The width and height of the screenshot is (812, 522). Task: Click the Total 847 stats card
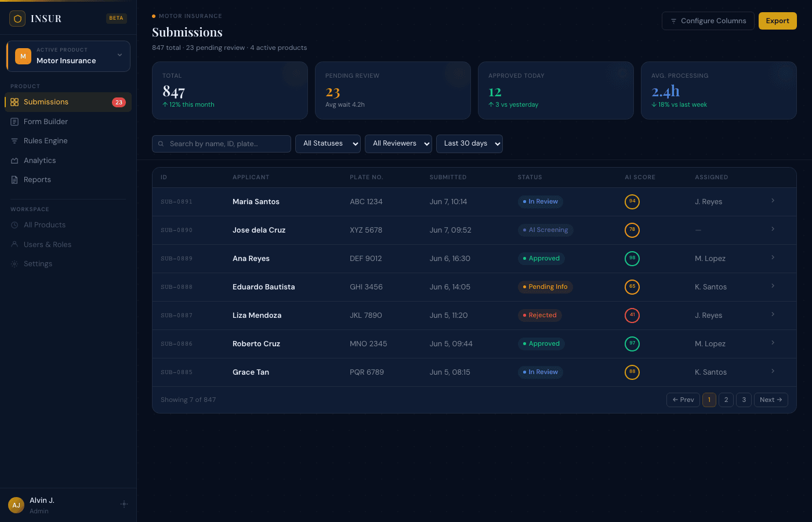coord(230,90)
